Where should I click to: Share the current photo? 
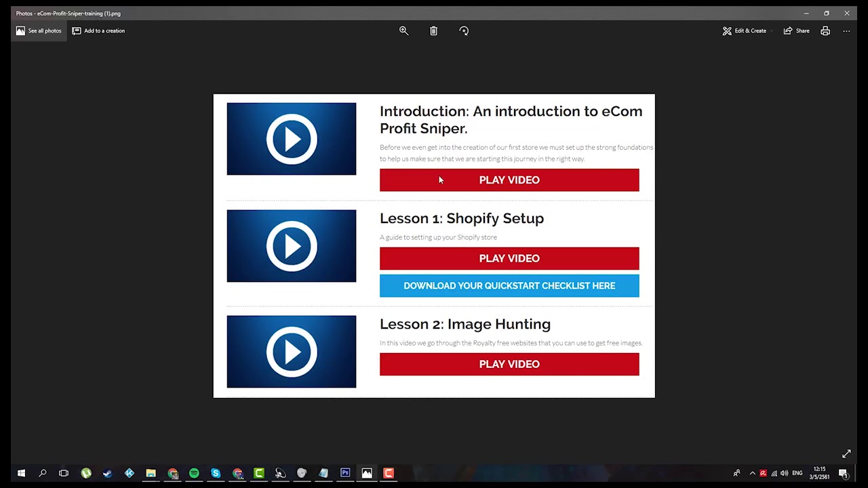click(x=797, y=30)
